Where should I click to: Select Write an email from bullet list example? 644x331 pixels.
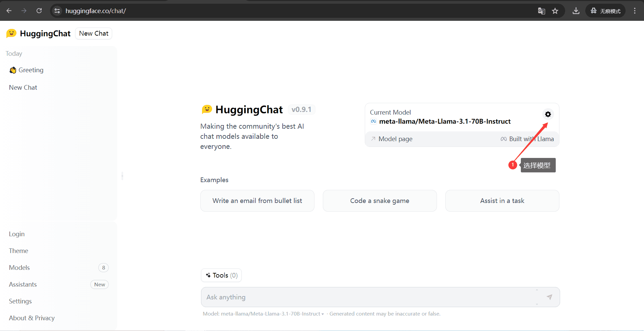(257, 201)
